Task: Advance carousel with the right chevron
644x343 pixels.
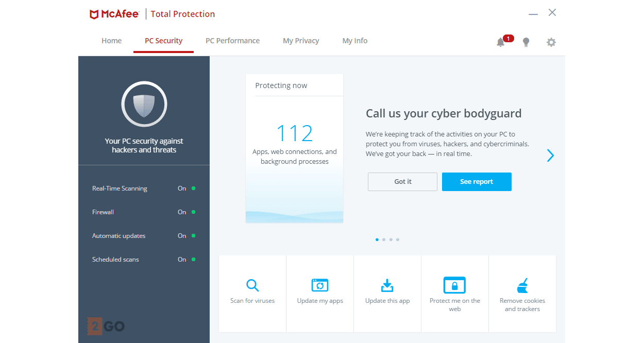Action: coord(550,155)
